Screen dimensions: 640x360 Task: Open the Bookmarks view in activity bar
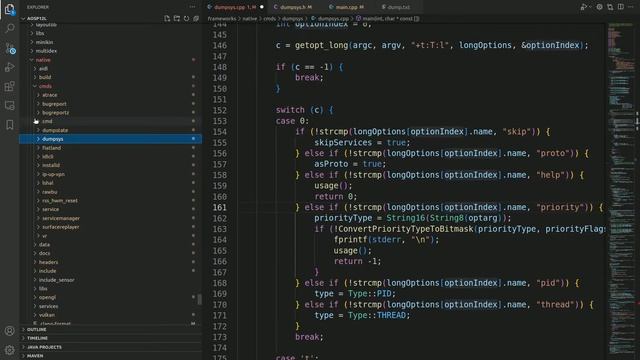pos(9,124)
